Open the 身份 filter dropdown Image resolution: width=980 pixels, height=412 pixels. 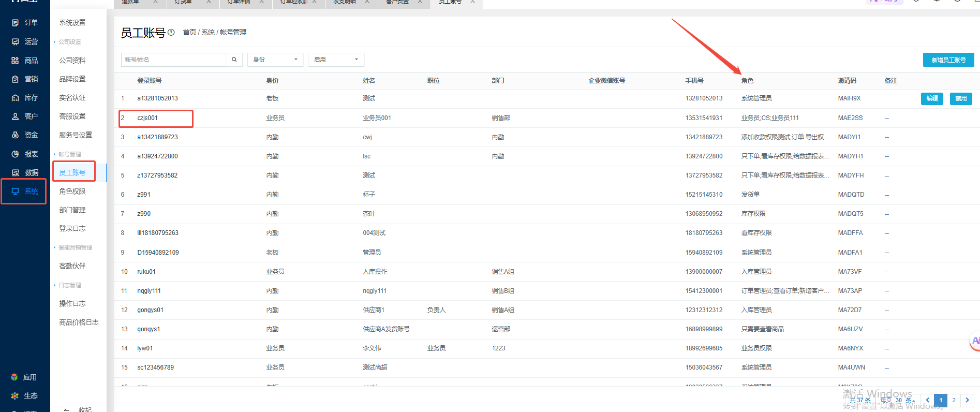click(275, 60)
